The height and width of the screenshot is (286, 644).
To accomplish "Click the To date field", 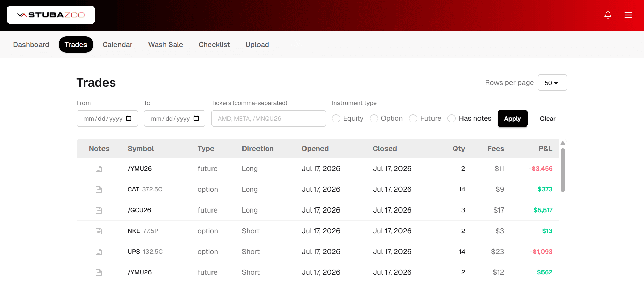I will [175, 118].
